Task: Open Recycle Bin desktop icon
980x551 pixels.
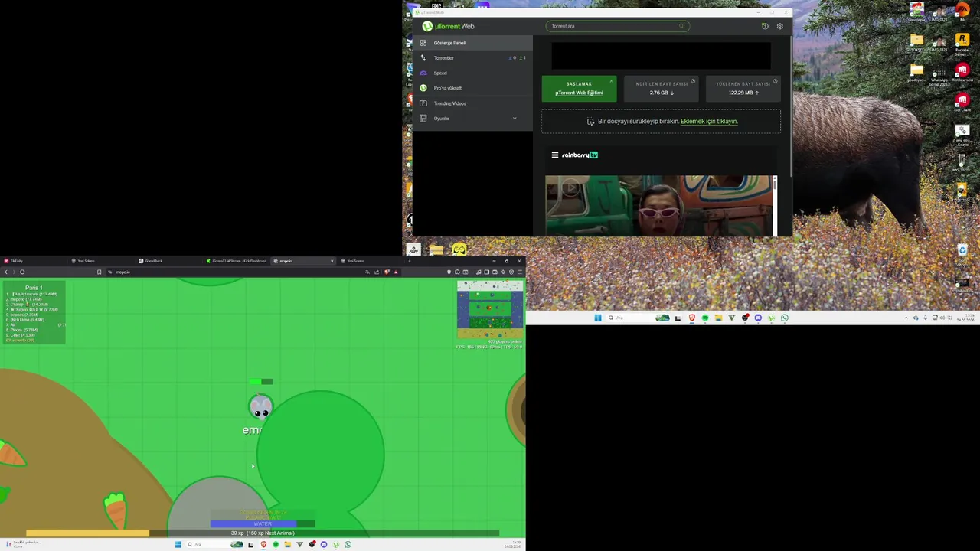Action: coord(962,254)
